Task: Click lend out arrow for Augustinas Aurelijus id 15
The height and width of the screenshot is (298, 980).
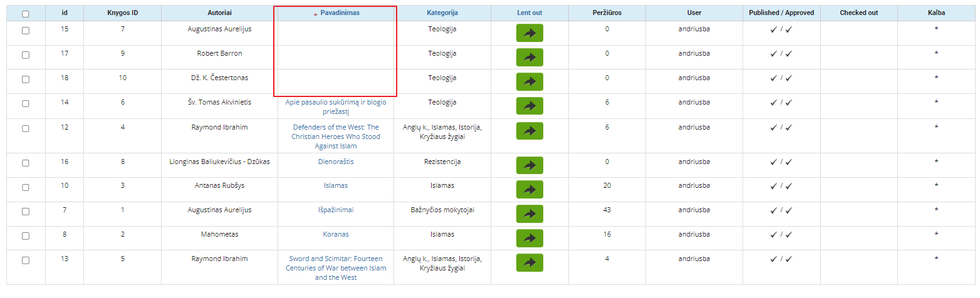Action: [x=529, y=33]
